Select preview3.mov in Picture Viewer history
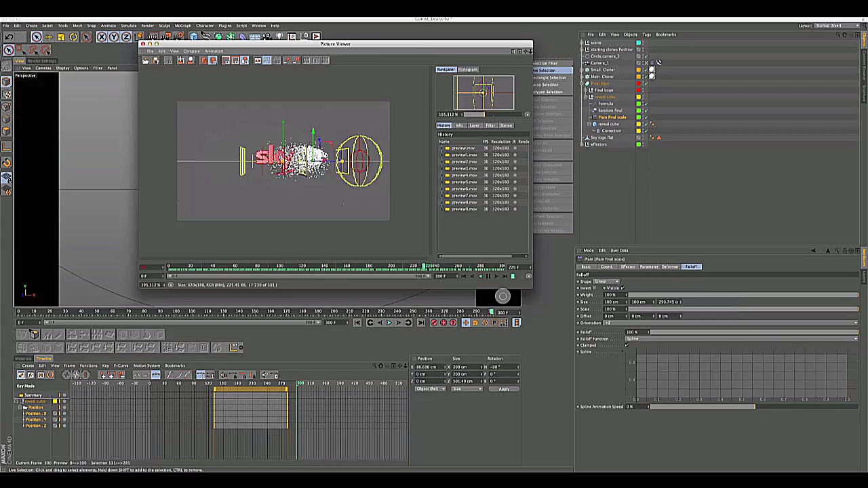The height and width of the screenshot is (488, 868). [464, 168]
